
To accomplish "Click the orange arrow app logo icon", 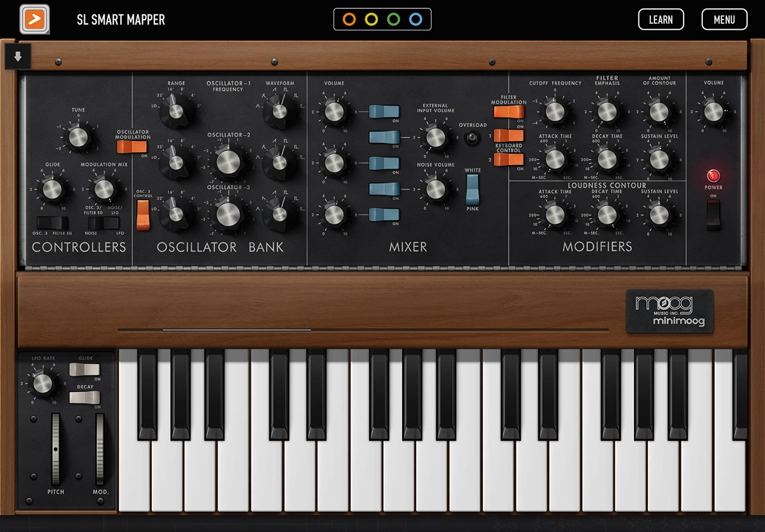I will click(x=35, y=20).
